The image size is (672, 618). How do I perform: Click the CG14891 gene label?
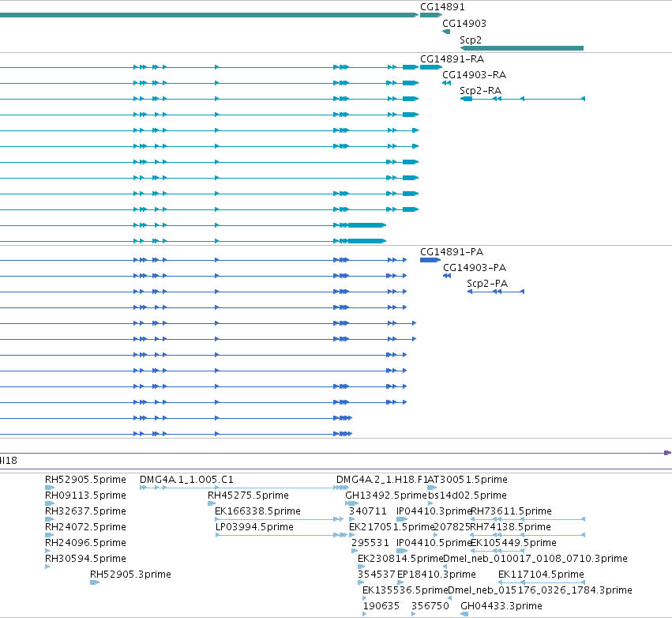(x=442, y=7)
